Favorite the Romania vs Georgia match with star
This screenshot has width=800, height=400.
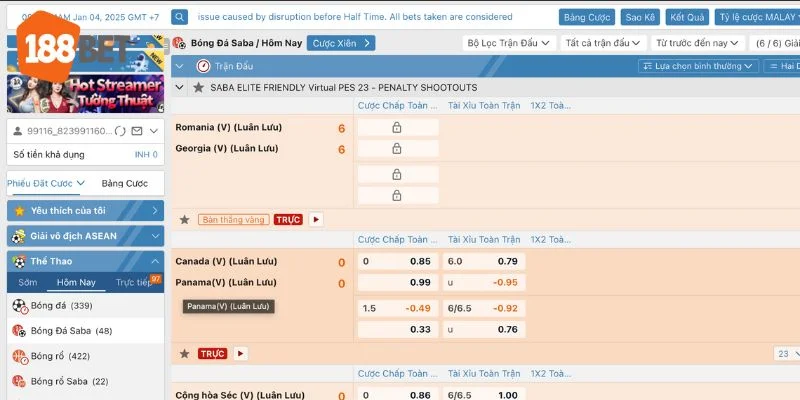[184, 219]
